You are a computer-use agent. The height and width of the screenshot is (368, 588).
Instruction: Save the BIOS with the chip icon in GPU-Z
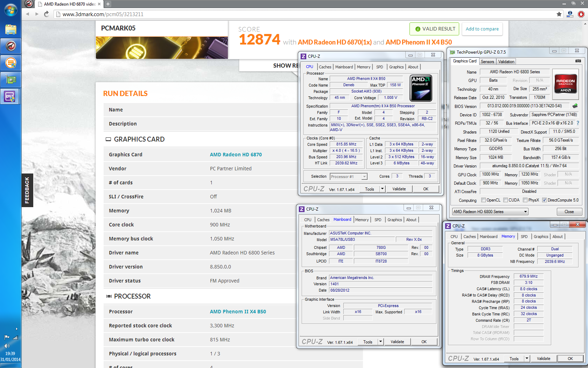(x=575, y=105)
